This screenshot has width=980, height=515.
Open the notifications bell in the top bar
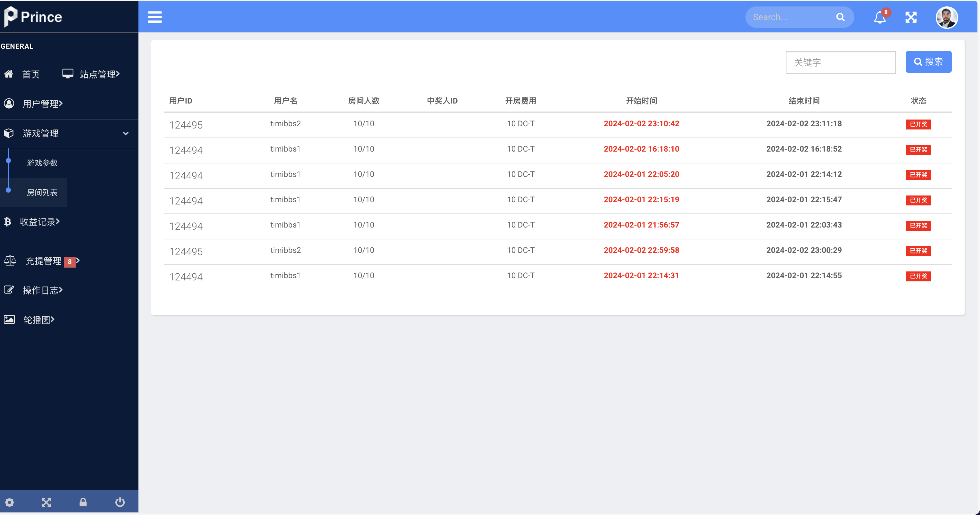[x=879, y=17]
